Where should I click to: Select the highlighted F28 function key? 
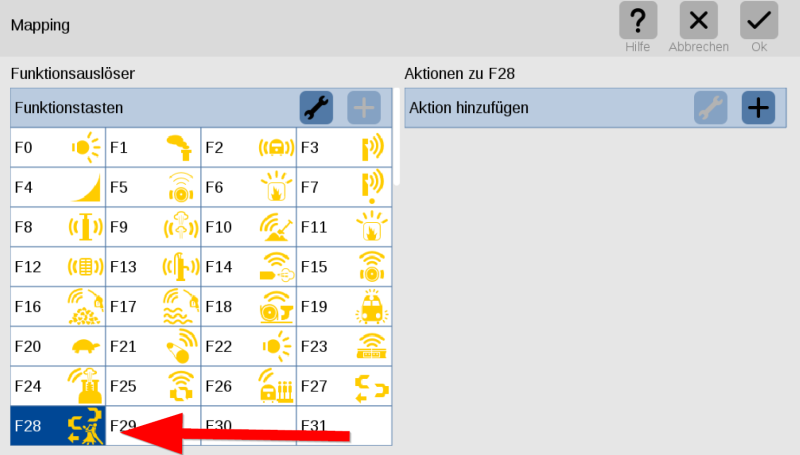pos(58,426)
